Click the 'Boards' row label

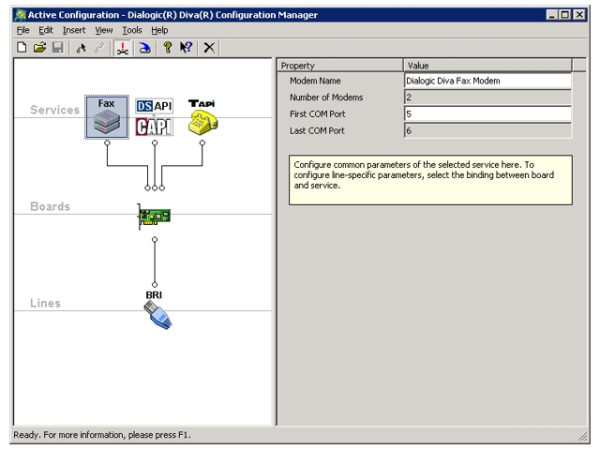[x=50, y=207]
